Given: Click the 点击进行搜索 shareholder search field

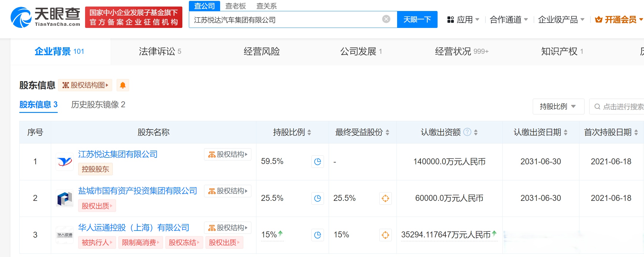Looking at the screenshot, I should click(x=617, y=106).
